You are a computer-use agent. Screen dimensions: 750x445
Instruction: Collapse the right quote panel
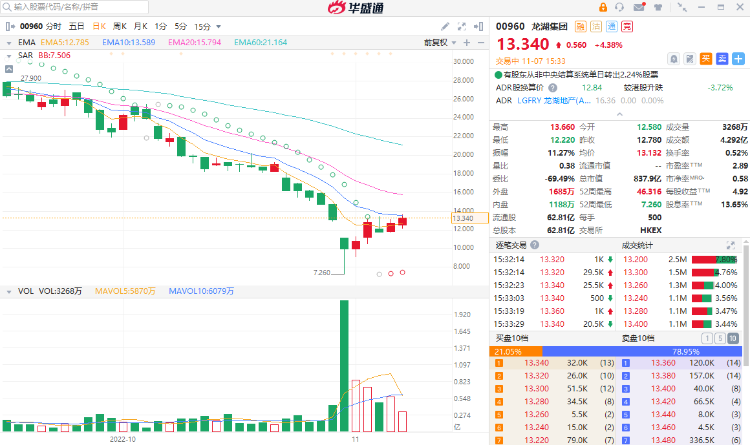coord(478,26)
